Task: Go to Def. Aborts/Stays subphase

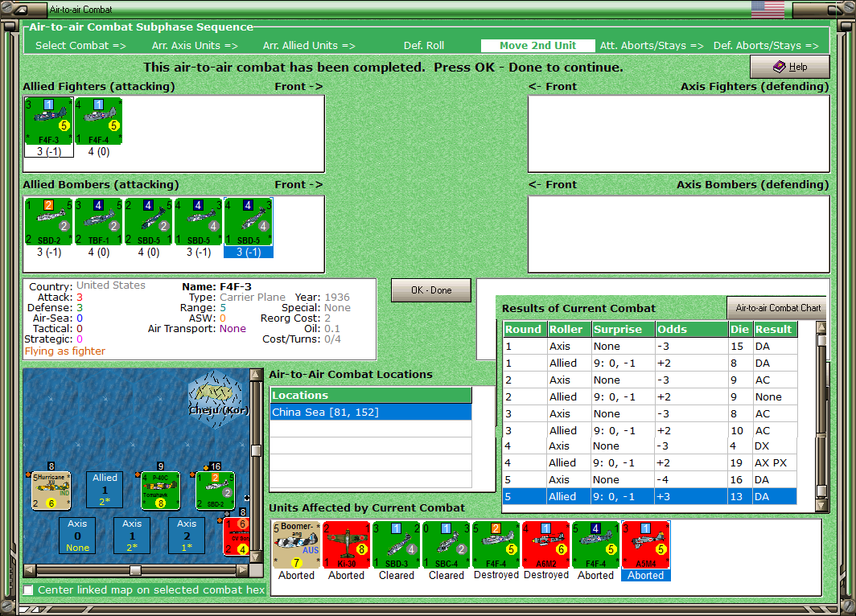Action: (766, 46)
